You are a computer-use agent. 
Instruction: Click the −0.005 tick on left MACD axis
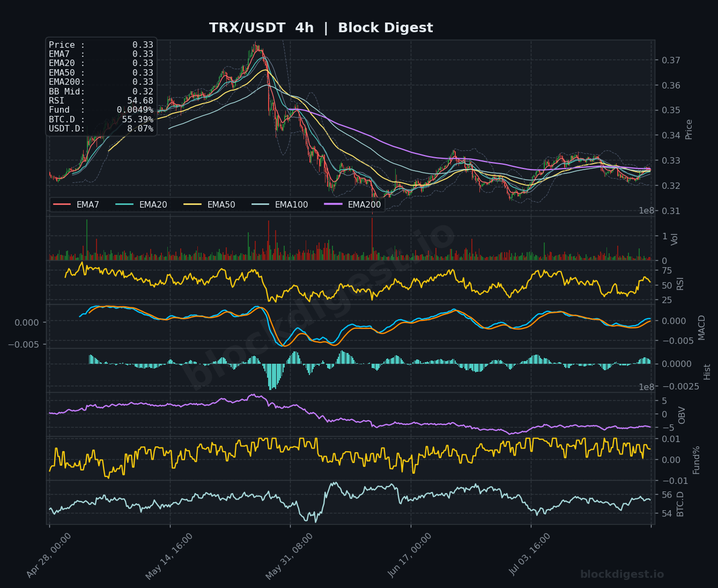(x=24, y=344)
